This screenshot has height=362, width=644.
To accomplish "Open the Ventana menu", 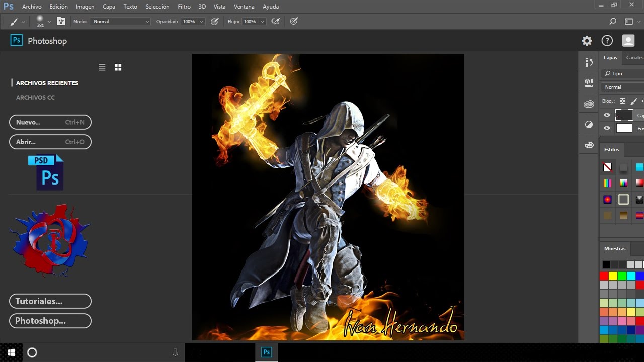I will tap(244, 7).
